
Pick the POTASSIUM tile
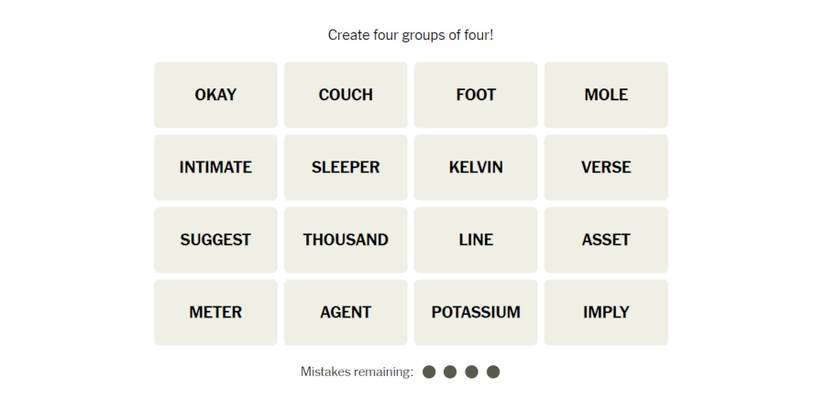tap(475, 312)
